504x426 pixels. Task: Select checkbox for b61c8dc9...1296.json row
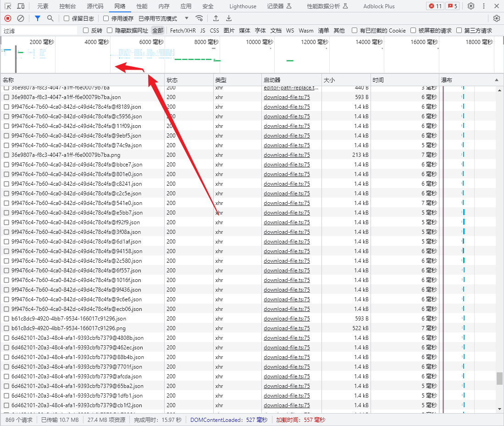click(6, 319)
